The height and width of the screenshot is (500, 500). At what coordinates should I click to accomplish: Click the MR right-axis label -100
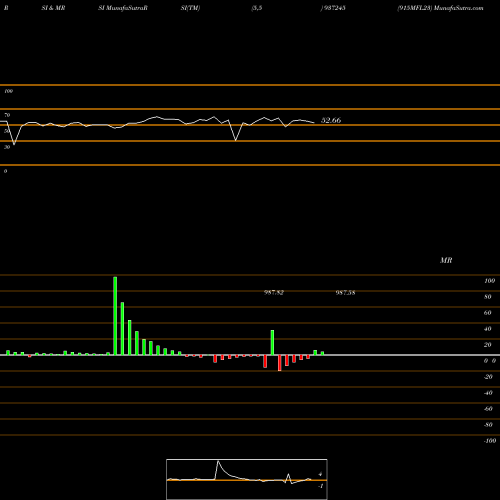tap(490, 441)
